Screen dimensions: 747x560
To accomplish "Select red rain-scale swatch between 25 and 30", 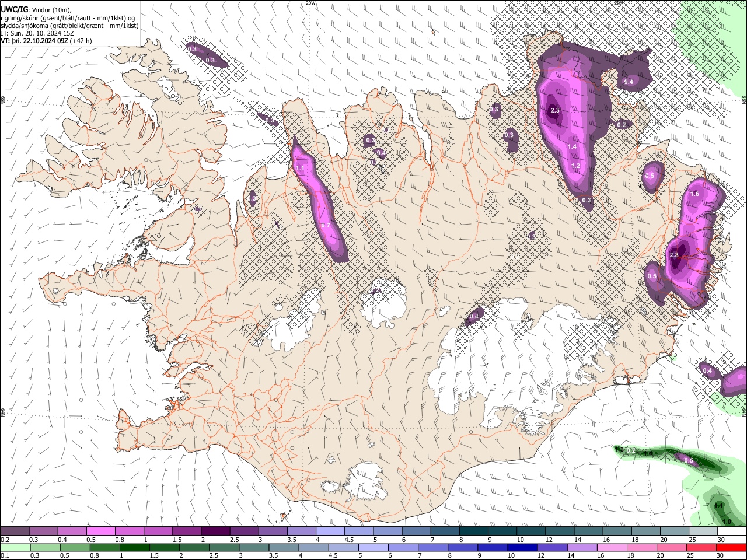I will (x=703, y=548).
